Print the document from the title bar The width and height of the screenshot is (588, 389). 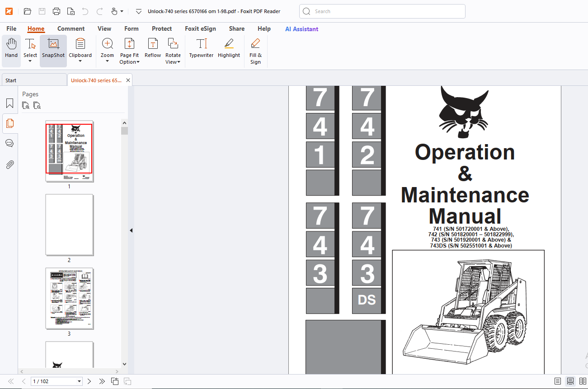pos(56,11)
